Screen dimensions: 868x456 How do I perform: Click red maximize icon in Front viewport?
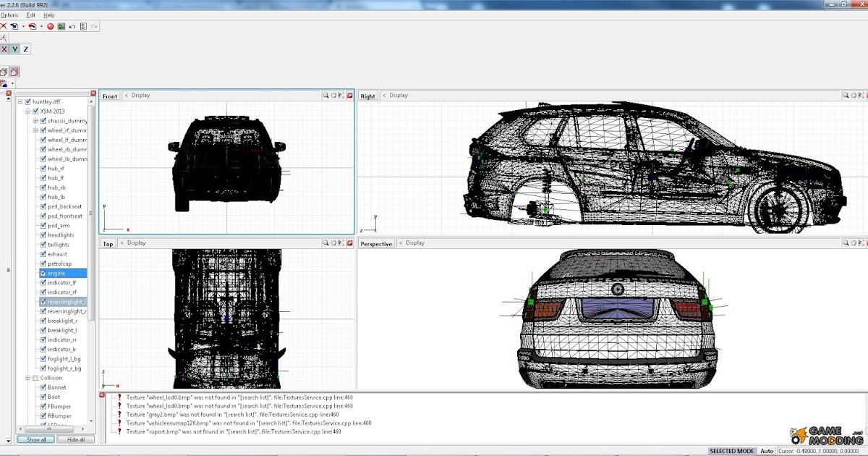(349, 96)
